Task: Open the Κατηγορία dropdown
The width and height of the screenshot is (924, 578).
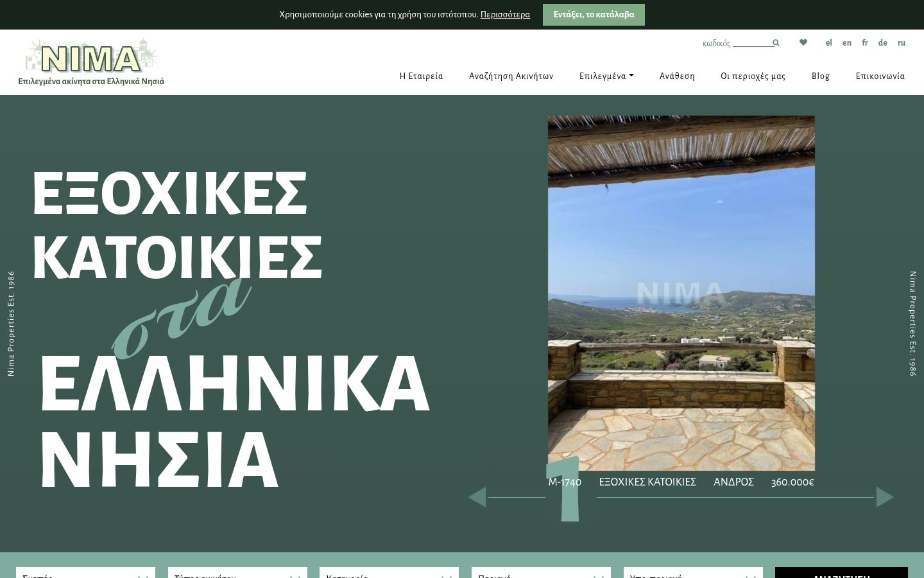Action: click(389, 573)
